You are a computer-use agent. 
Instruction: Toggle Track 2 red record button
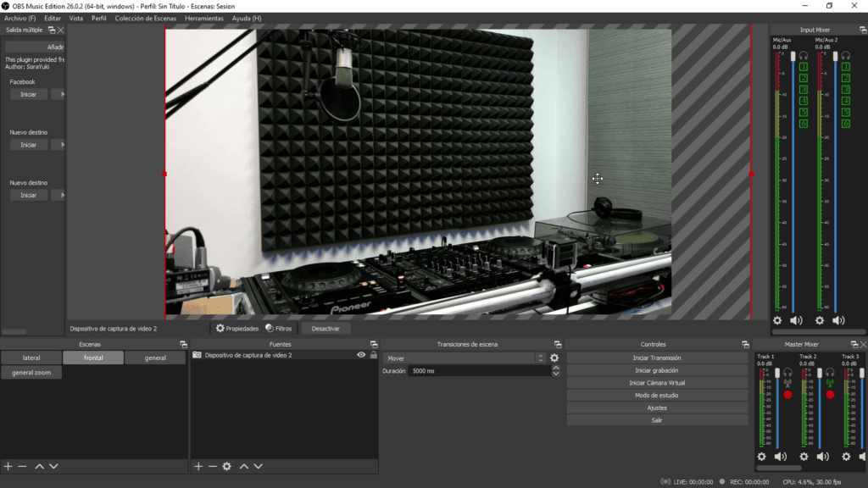pyautogui.click(x=830, y=395)
